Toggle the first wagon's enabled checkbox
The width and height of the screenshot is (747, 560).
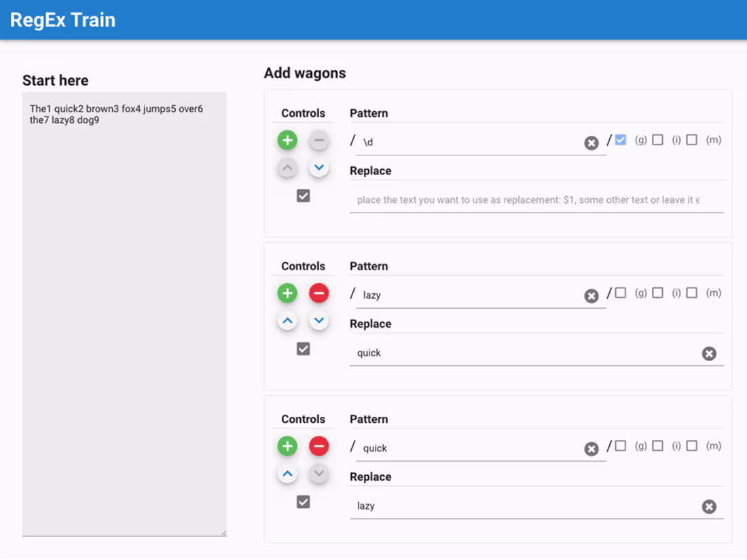point(303,195)
